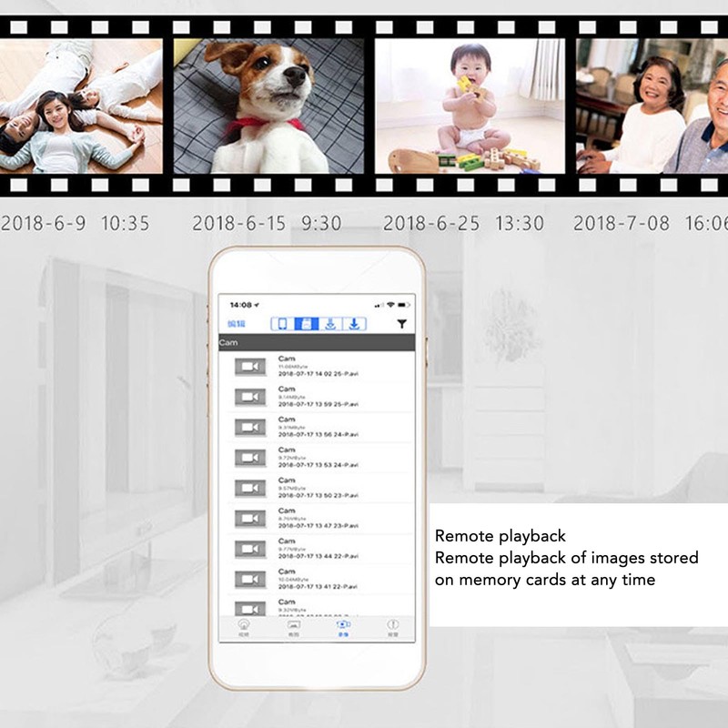Open the downloading list segment icon

tap(330, 324)
